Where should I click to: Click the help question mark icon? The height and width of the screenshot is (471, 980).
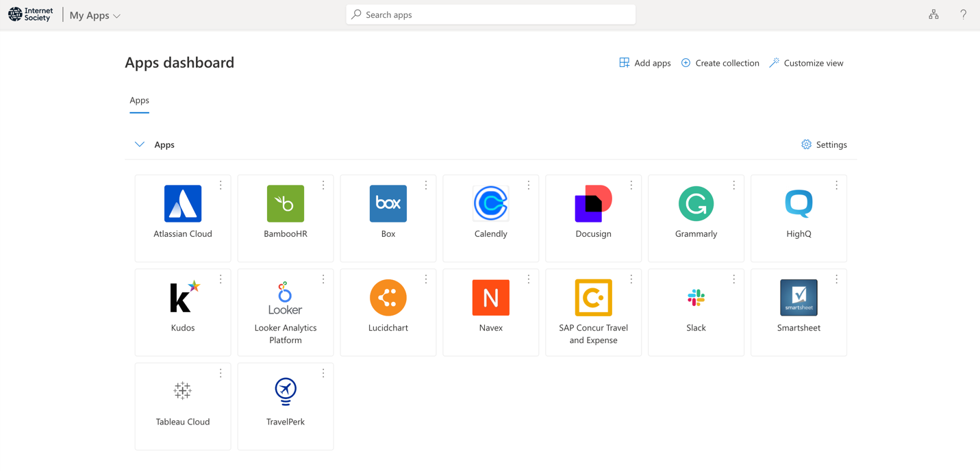pyautogui.click(x=963, y=14)
